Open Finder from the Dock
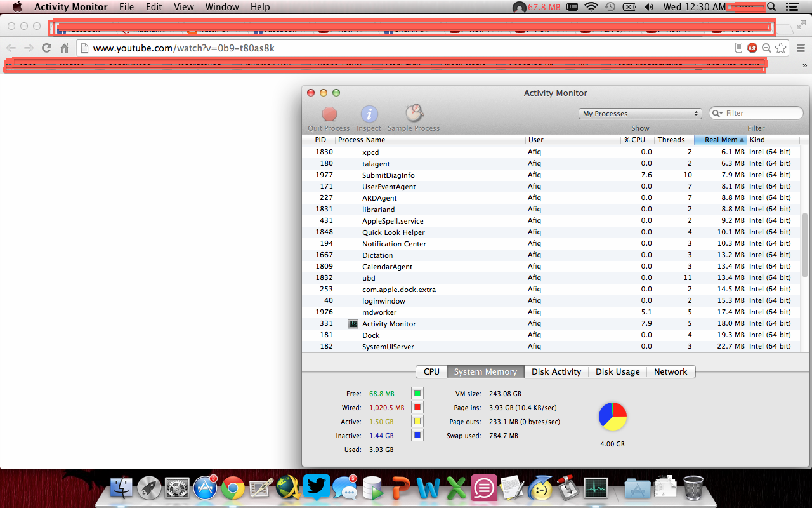Screen dimensions: 812x508 [x=121, y=488]
